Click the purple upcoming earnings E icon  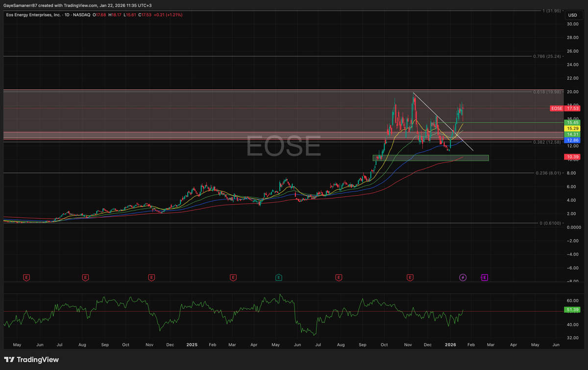pos(484,277)
